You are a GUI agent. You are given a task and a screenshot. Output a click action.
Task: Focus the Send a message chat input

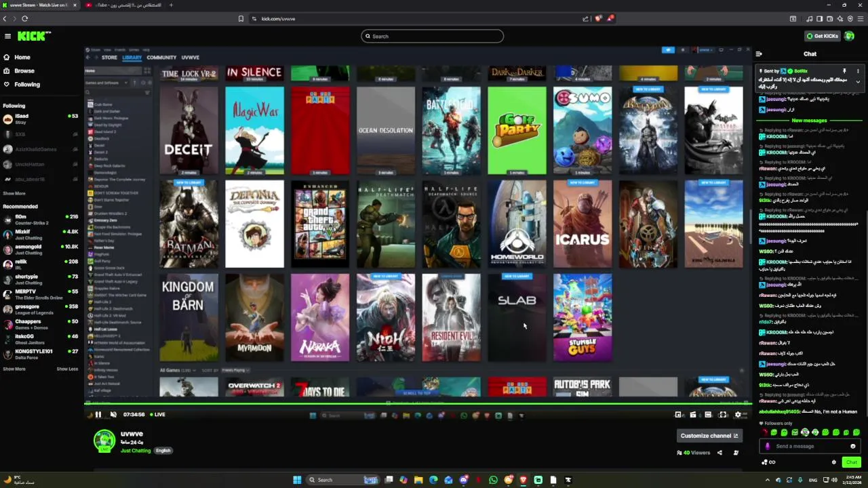click(808, 446)
